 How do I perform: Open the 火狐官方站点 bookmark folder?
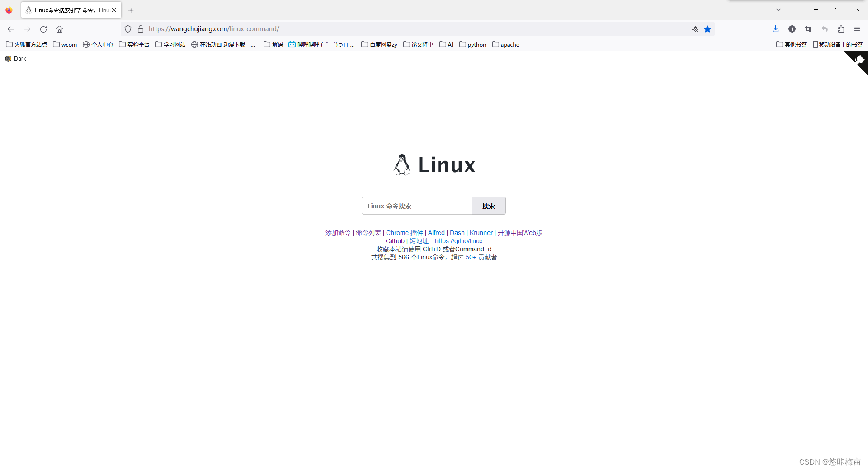coord(26,44)
